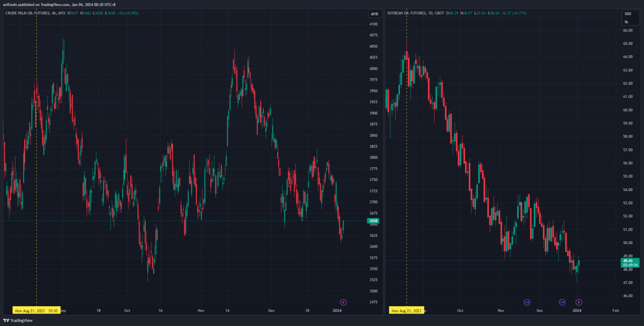Select the yellow date label on soybean oil chart

pyautogui.click(x=407, y=310)
